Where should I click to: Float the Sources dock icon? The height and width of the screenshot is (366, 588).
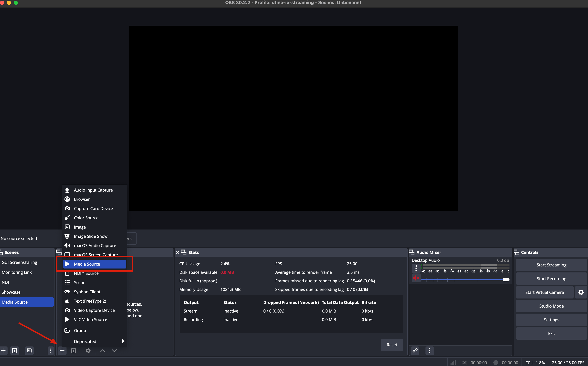click(x=59, y=252)
